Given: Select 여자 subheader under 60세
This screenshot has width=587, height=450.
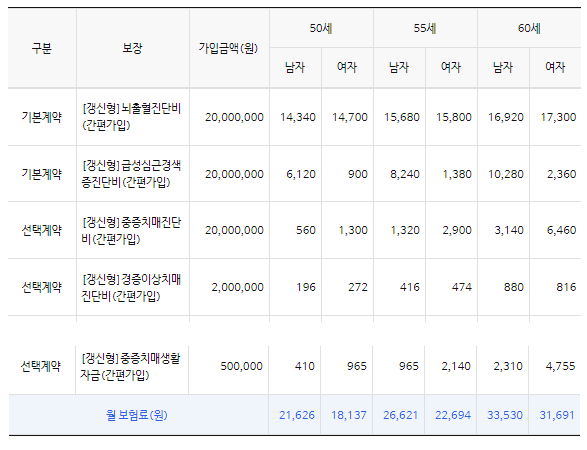Looking at the screenshot, I should 555,67.
